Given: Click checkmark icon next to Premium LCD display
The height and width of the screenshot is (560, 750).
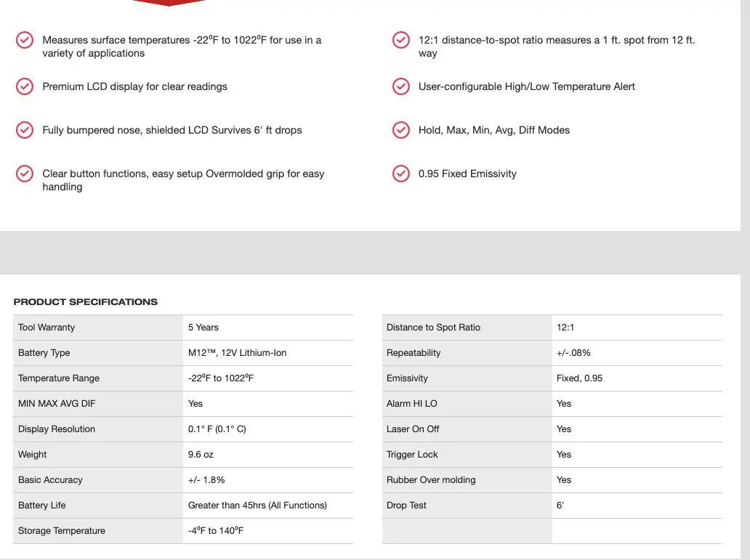Looking at the screenshot, I should [x=25, y=86].
